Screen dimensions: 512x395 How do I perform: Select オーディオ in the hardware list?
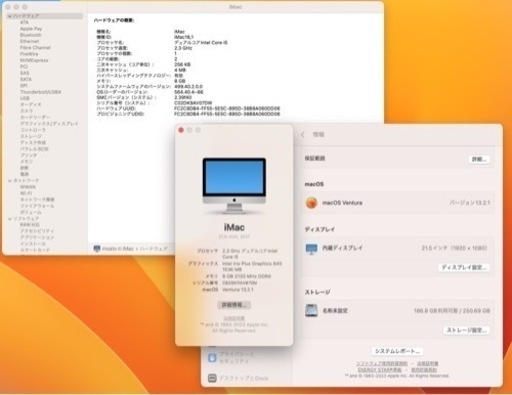point(31,105)
